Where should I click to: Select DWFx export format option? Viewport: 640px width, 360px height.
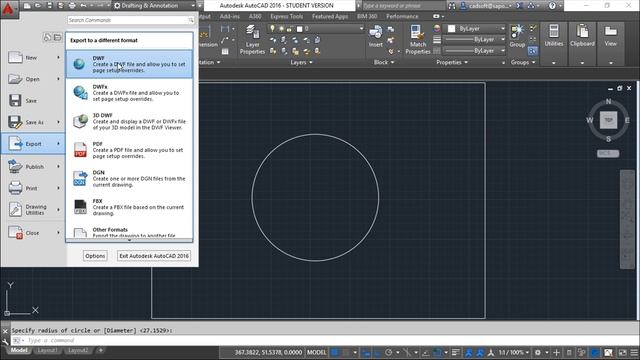click(x=129, y=93)
